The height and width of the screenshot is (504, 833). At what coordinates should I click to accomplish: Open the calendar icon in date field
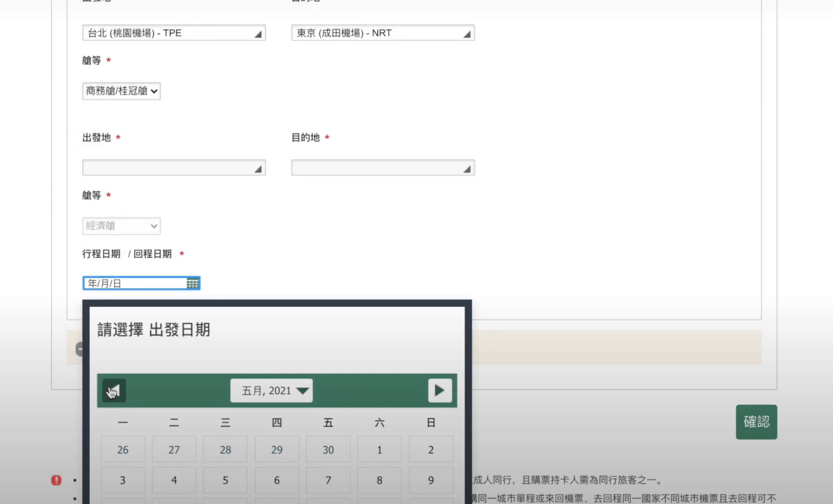(192, 283)
